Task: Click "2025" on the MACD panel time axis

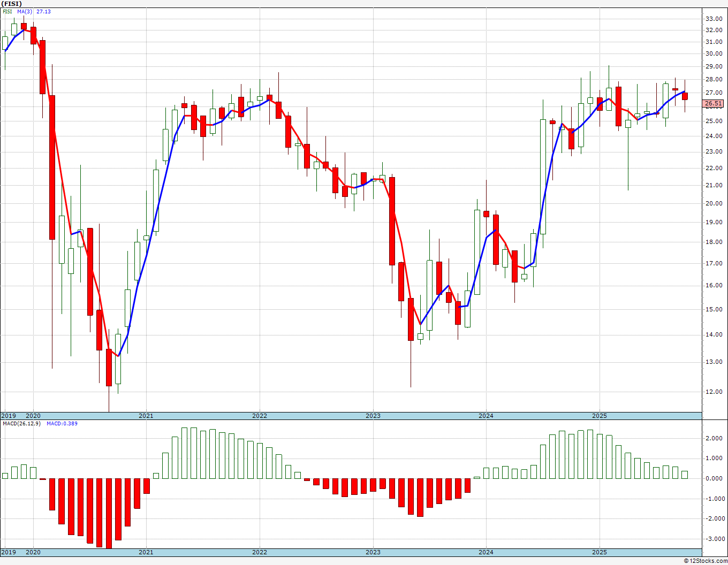Action: [600, 552]
